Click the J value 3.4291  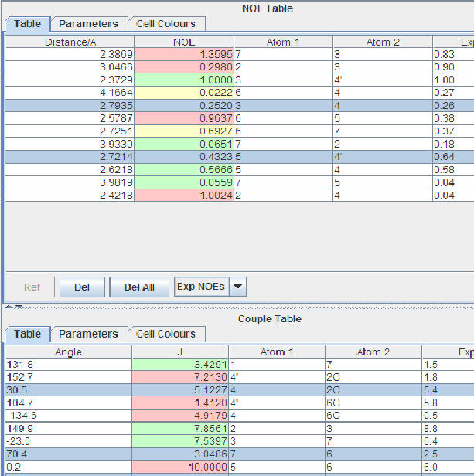(x=180, y=365)
